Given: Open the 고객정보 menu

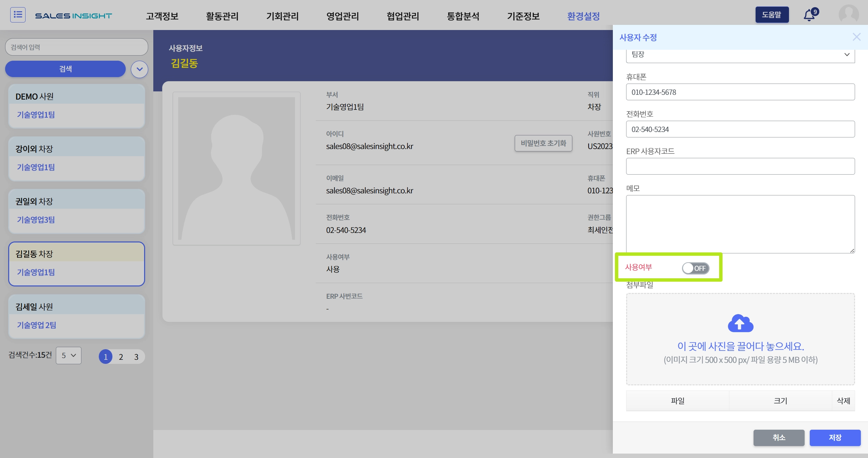Looking at the screenshot, I should coord(162,16).
